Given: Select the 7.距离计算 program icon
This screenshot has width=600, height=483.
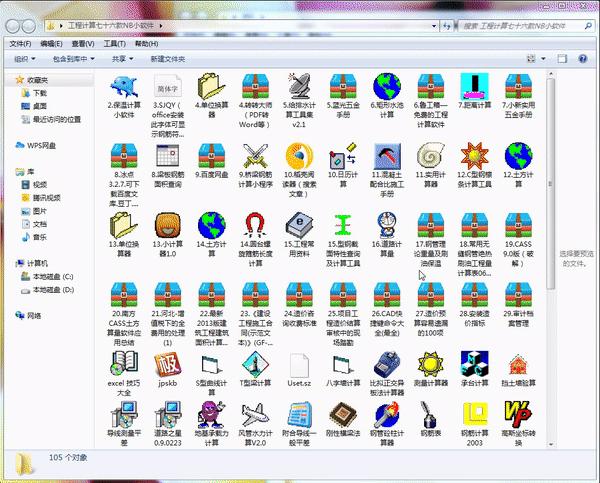Looking at the screenshot, I should tap(474, 86).
